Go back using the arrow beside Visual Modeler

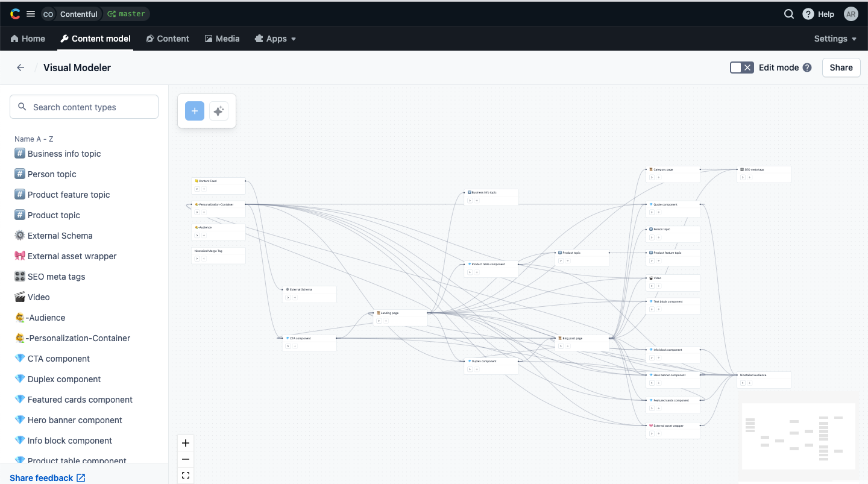(20, 68)
